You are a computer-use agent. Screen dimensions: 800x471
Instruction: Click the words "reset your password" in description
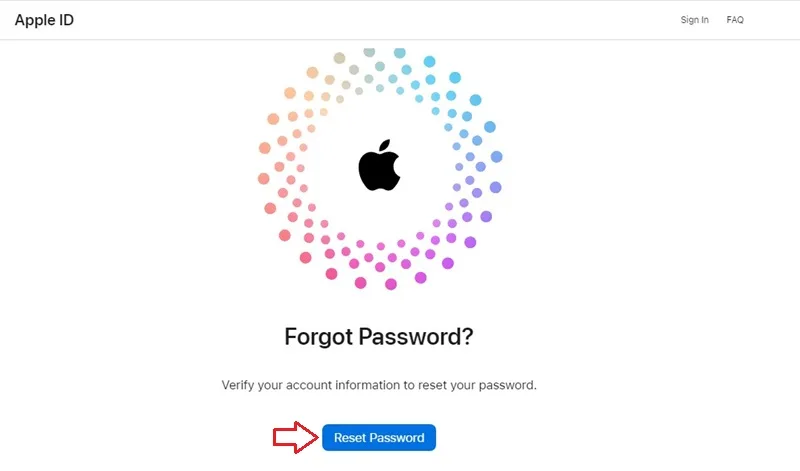point(477,385)
